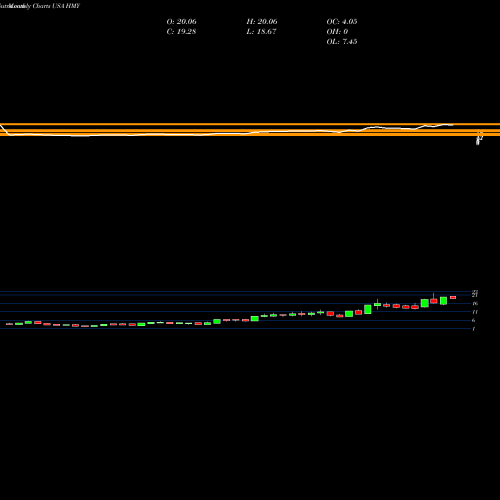Select the red candle with the tall upper wick
The image size is (500, 500).
point(434,298)
